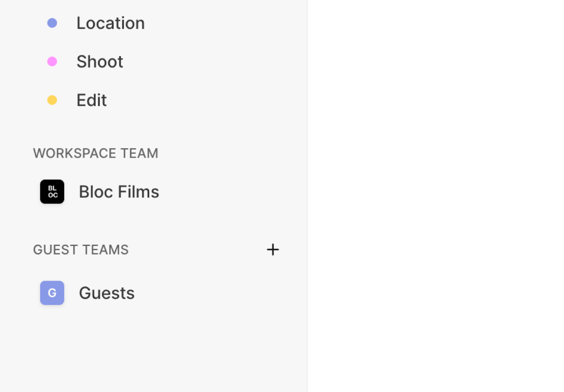
Task: Click the plus icon beside Guest Teams
Action: (273, 250)
